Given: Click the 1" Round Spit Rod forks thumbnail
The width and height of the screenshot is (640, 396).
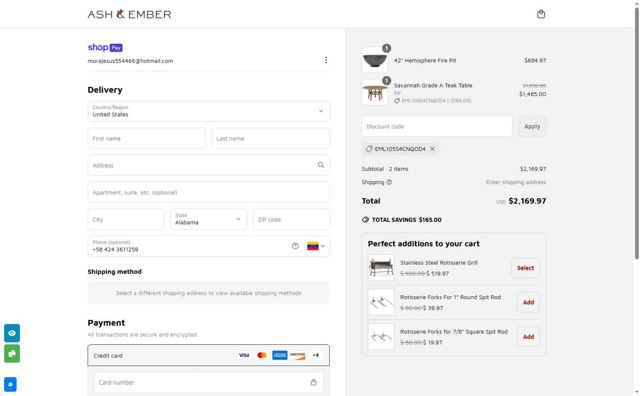Looking at the screenshot, I should coord(381,303).
